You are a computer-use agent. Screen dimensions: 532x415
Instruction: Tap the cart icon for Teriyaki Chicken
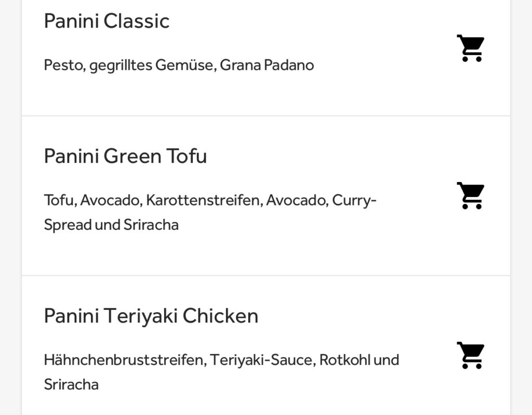pos(470,356)
